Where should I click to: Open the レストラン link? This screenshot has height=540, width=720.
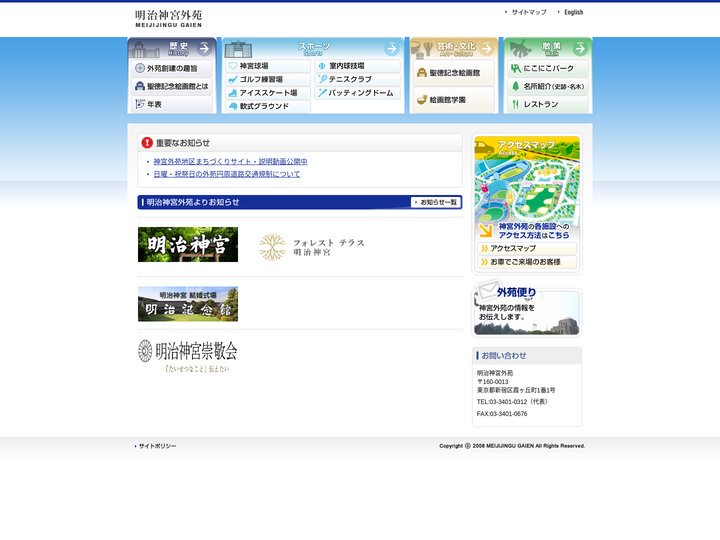pos(547,104)
